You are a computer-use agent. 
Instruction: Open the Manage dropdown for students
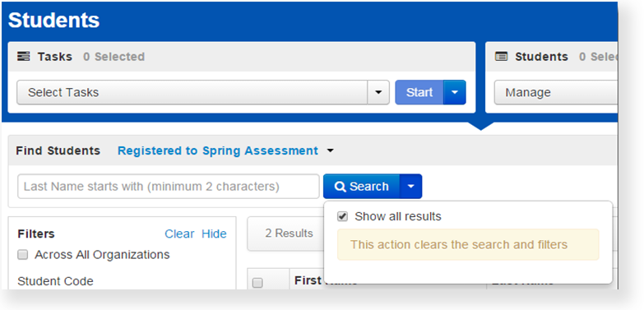tap(556, 92)
